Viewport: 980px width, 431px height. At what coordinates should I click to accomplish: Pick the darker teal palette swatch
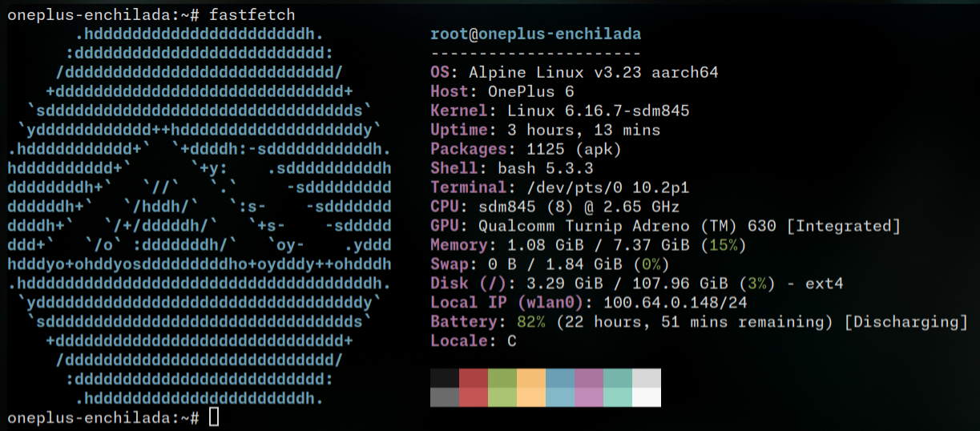coord(618,378)
